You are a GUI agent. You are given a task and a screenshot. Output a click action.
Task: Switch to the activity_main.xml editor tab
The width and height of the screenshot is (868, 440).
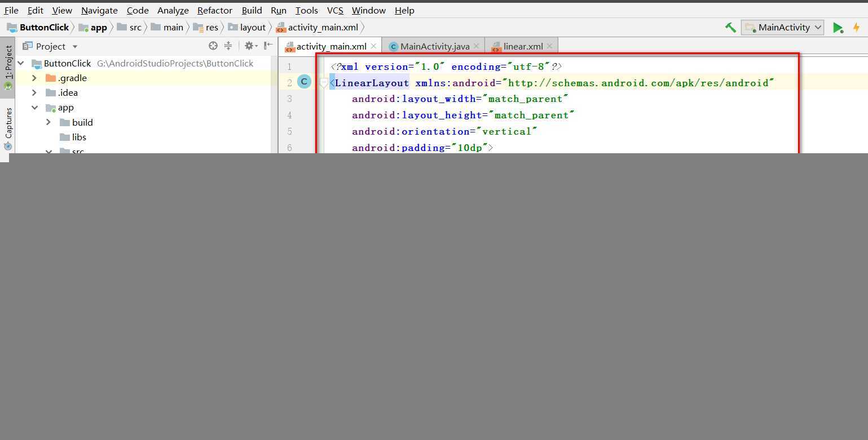(x=332, y=46)
